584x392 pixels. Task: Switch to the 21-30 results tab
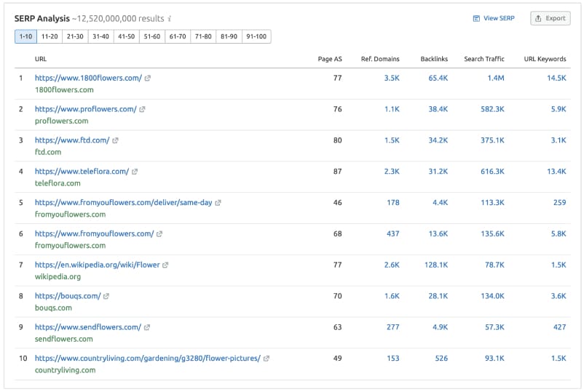[x=75, y=36]
